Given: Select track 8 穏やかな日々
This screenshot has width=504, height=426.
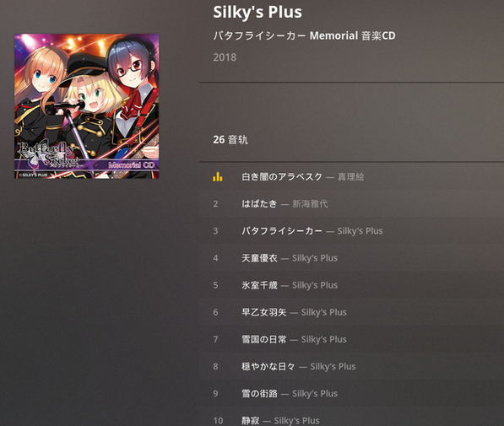Looking at the screenshot, I should pos(352,367).
